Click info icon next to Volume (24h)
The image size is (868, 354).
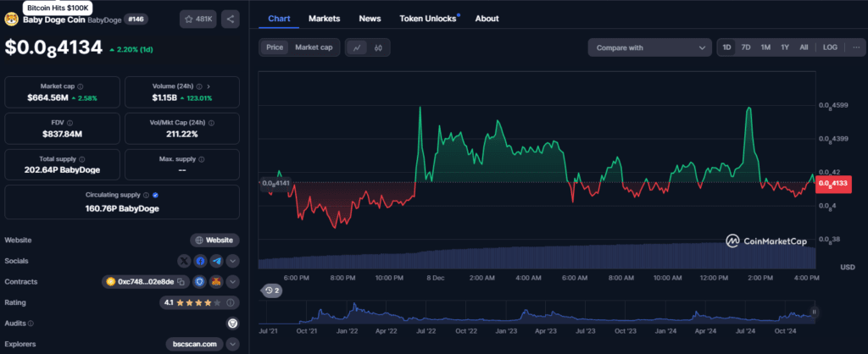click(x=198, y=87)
